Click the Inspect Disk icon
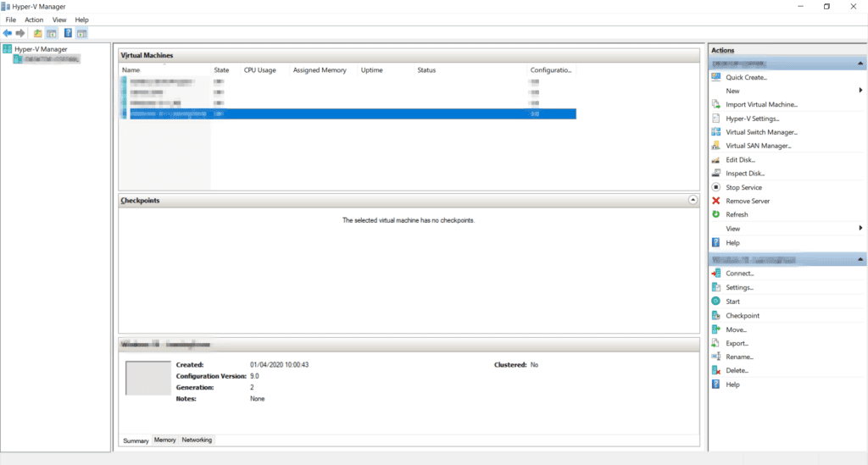This screenshot has width=868, height=465. [715, 173]
